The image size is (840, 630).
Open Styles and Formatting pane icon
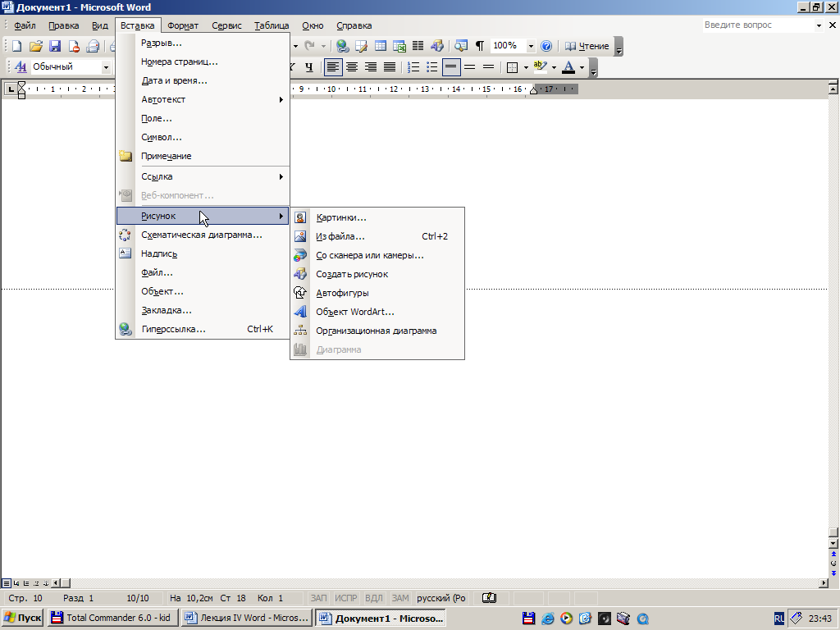coord(21,67)
